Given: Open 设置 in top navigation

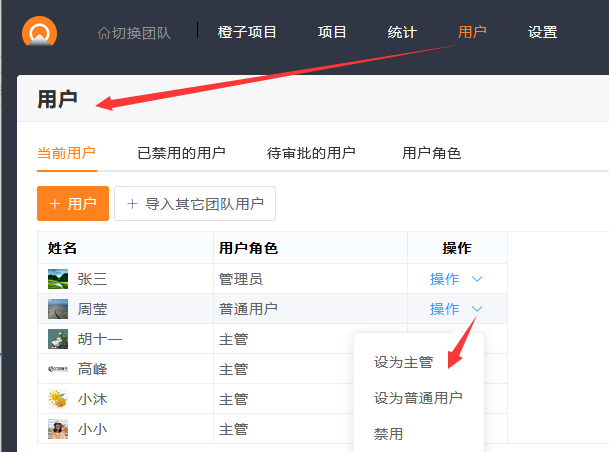Looking at the screenshot, I should coord(542,32).
